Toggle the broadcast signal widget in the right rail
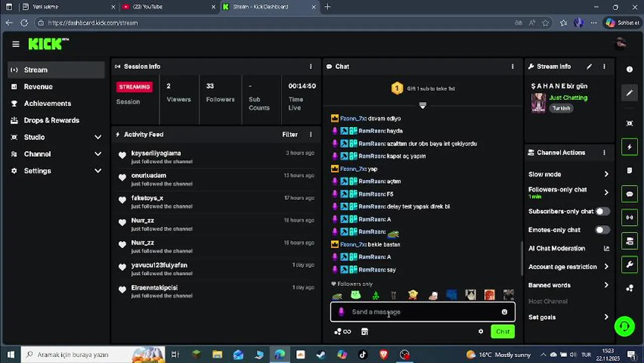Viewport: 644px width, 363px height. click(629, 217)
